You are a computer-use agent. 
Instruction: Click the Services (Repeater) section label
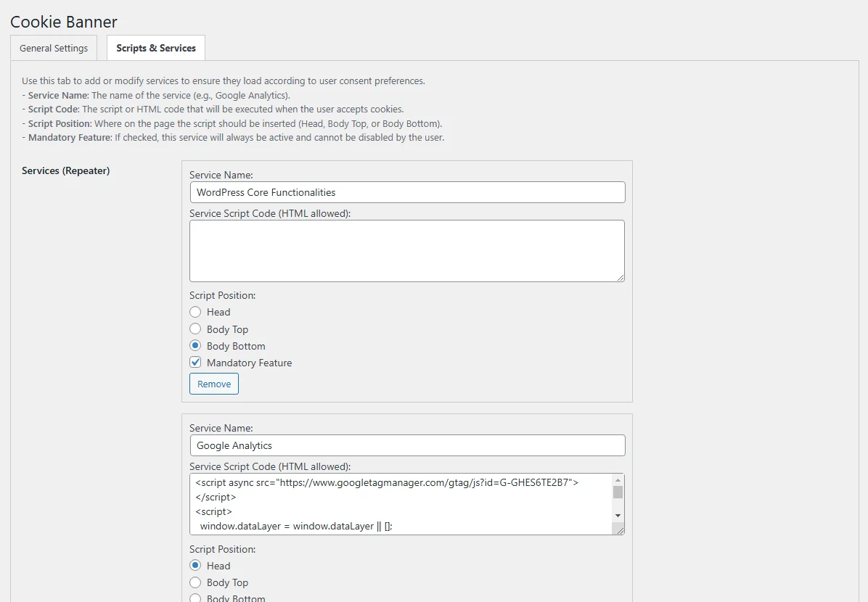66,171
